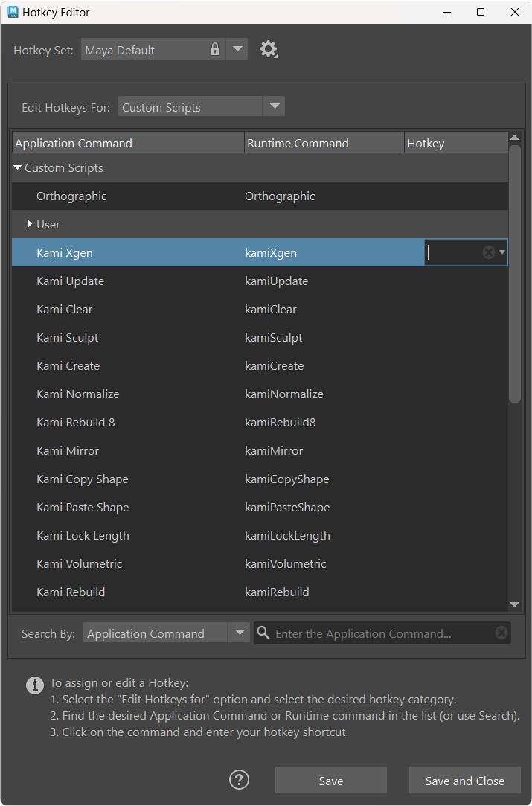Click the Custom Scripts group label

(64, 168)
